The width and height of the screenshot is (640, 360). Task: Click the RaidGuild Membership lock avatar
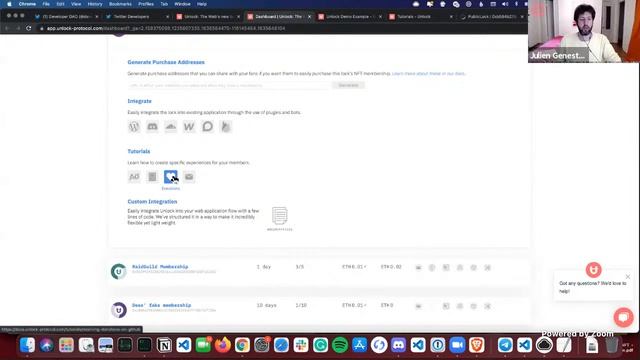coord(119,271)
